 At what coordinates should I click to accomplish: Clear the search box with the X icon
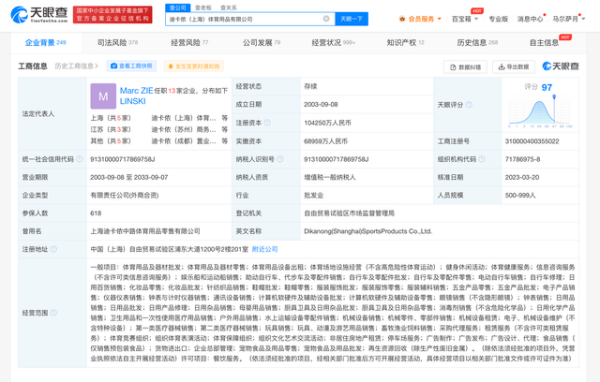coord(326,19)
